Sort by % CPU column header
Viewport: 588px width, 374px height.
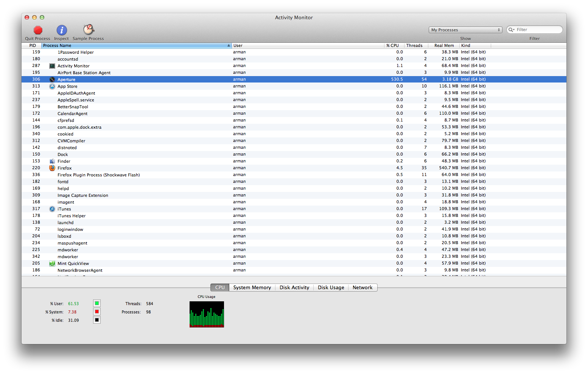pyautogui.click(x=394, y=45)
